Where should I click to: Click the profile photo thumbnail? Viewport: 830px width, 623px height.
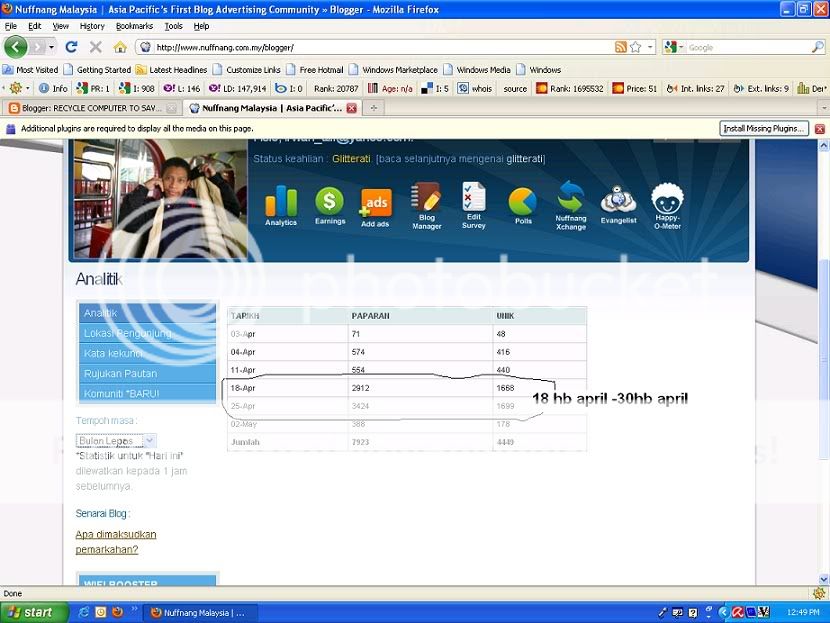160,198
